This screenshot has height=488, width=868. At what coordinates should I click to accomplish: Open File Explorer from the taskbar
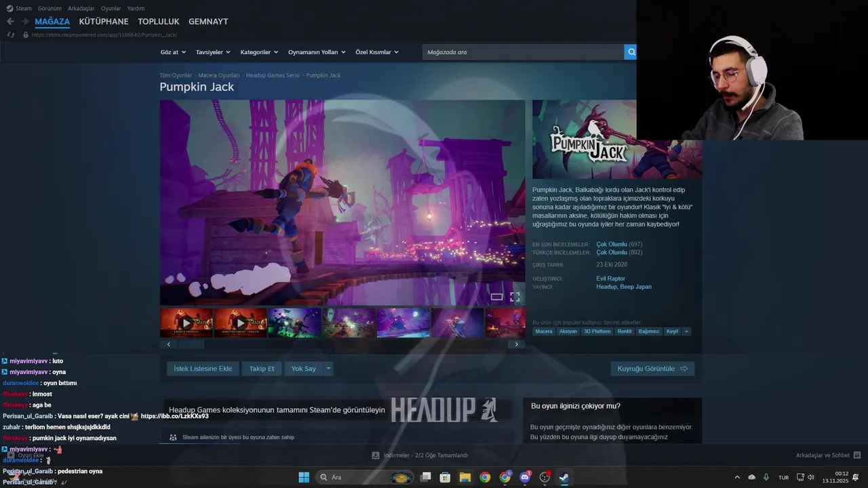(x=465, y=477)
